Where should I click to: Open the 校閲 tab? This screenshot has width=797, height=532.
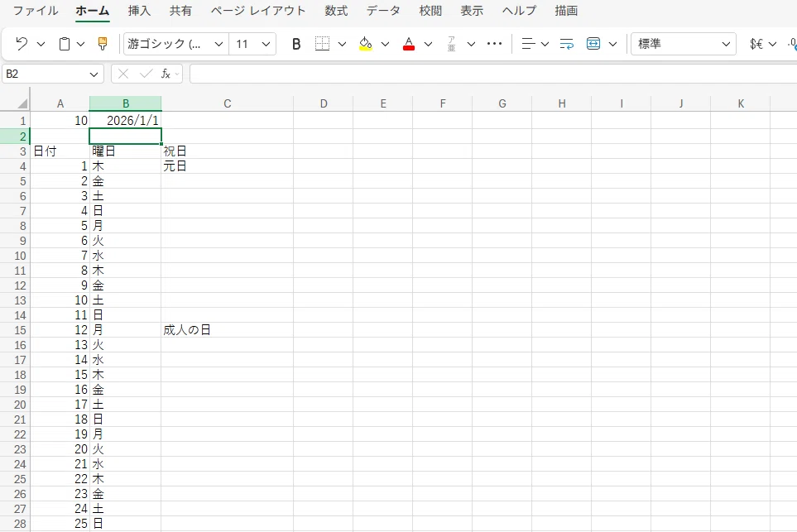pos(430,11)
